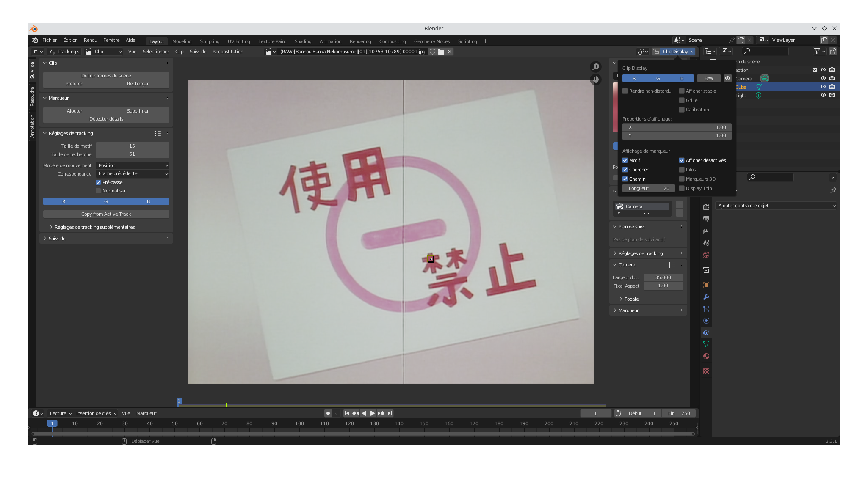The image size is (868, 478).
Task: Open the View Layer properties tab icon
Action: coord(706,231)
